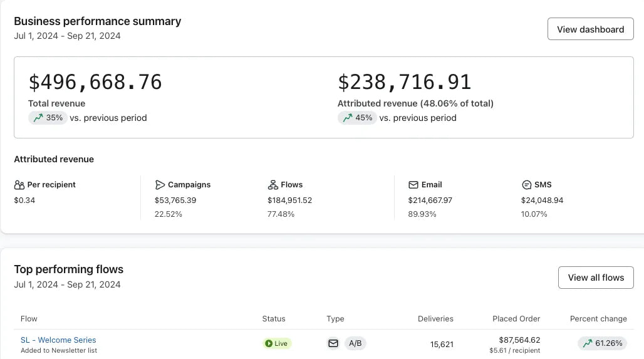This screenshot has height=359, width=644.
Task: Click the A/B type tag
Action: [355, 343]
